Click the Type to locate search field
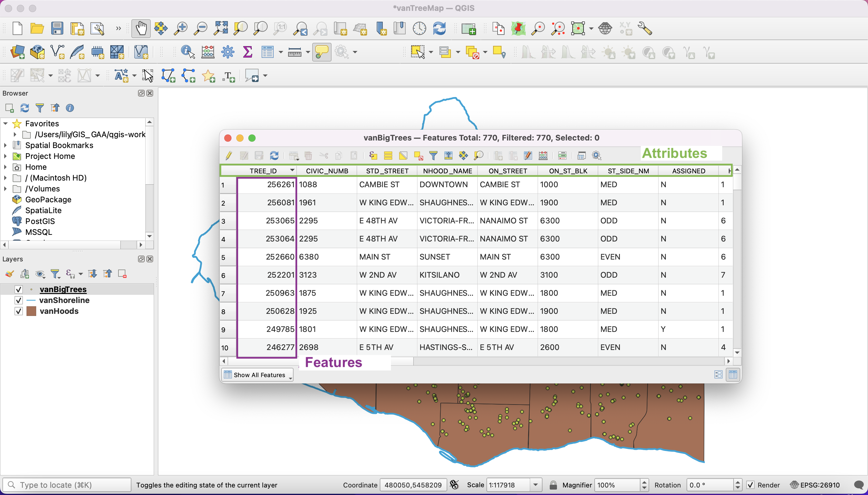This screenshot has height=495, width=868. [67, 485]
